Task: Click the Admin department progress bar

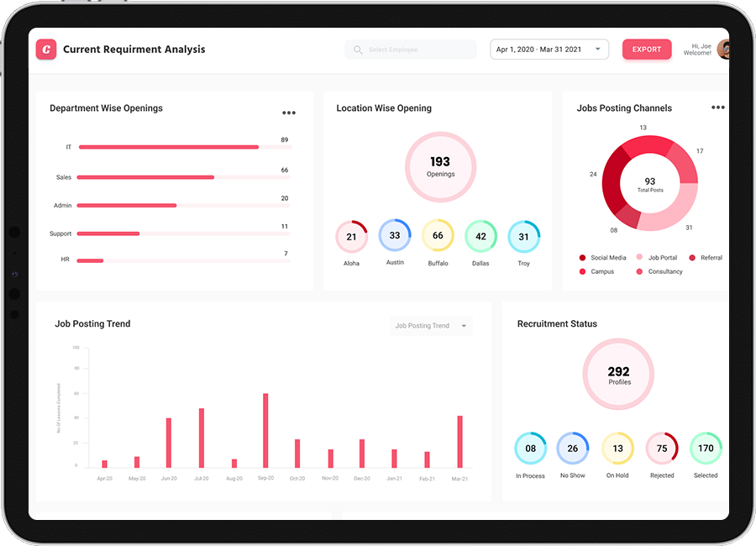Action: [184, 206]
